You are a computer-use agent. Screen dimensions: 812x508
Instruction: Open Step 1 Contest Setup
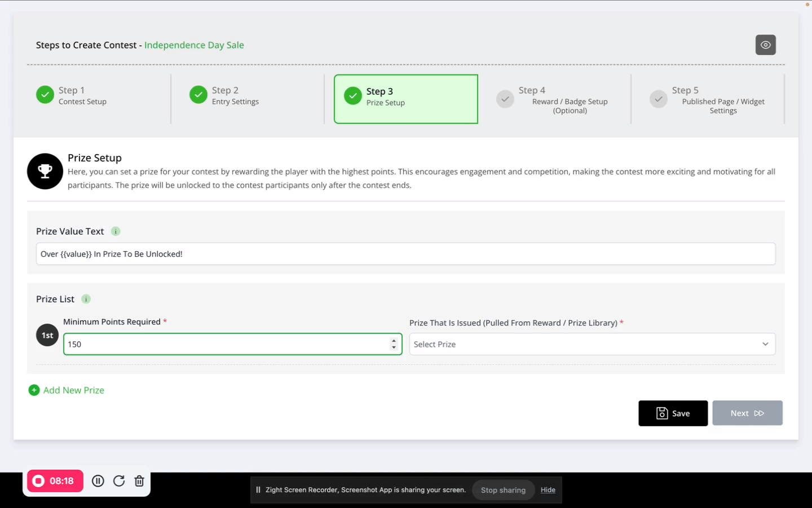(82, 96)
